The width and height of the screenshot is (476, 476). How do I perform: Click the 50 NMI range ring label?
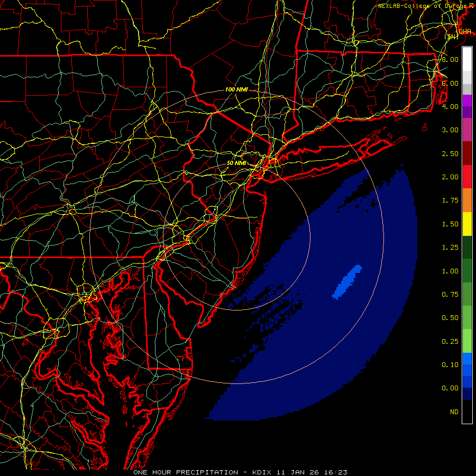236,163
